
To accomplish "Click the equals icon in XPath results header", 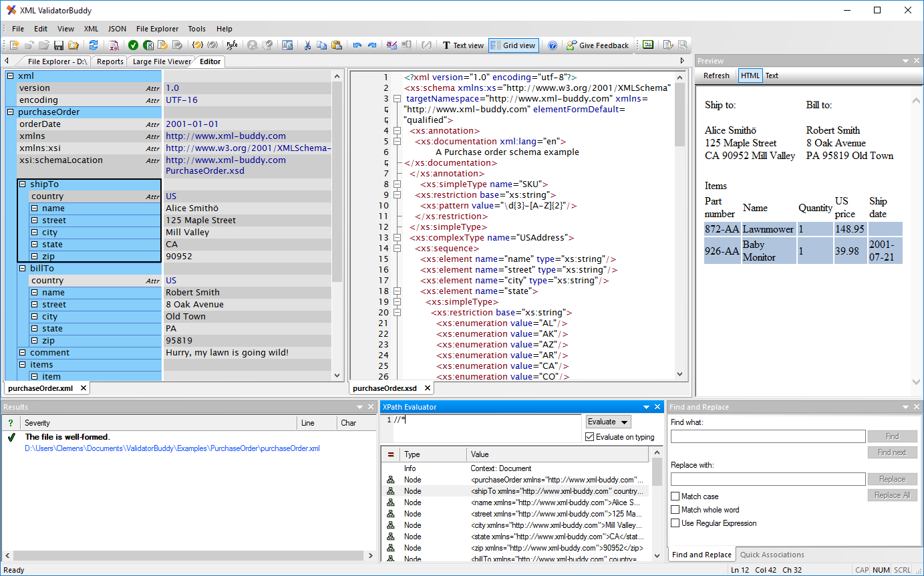I will pos(391,454).
